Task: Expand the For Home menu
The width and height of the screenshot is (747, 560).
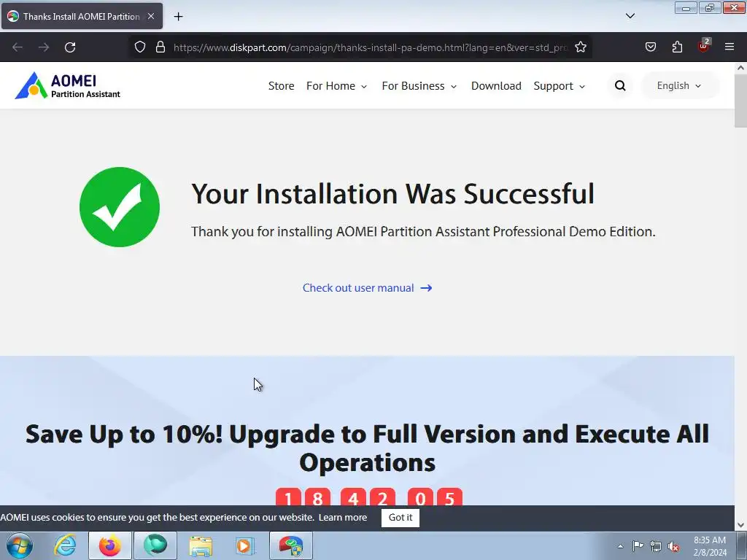Action: tap(336, 86)
